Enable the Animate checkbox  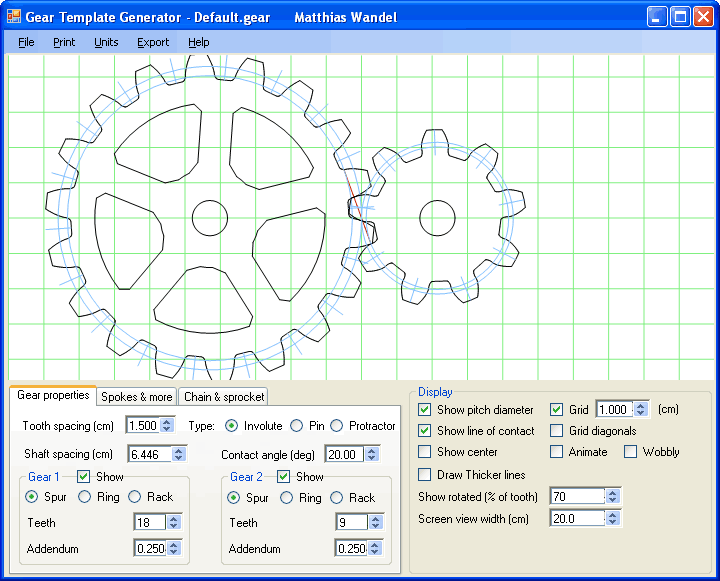557,452
